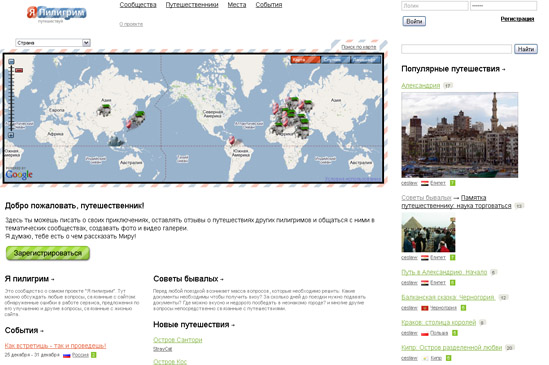Open the Сообщества menu item
This screenshot has height=365, width=549.
138,5
